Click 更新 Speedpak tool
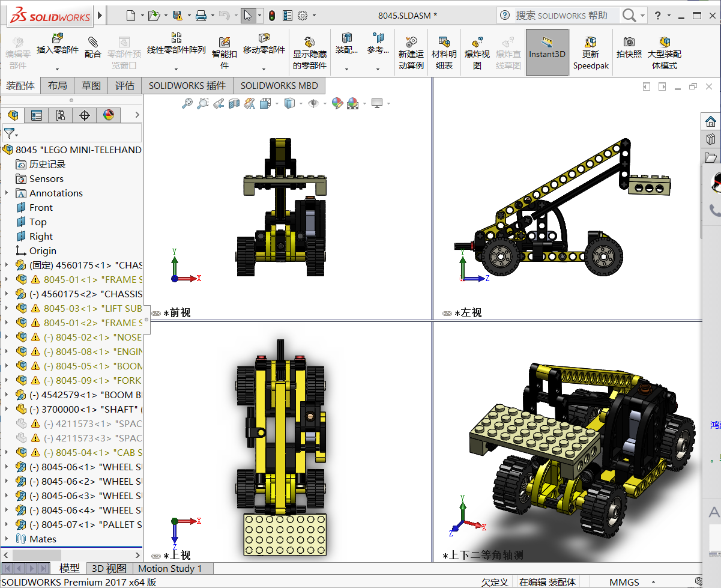The image size is (721, 588). (x=591, y=53)
